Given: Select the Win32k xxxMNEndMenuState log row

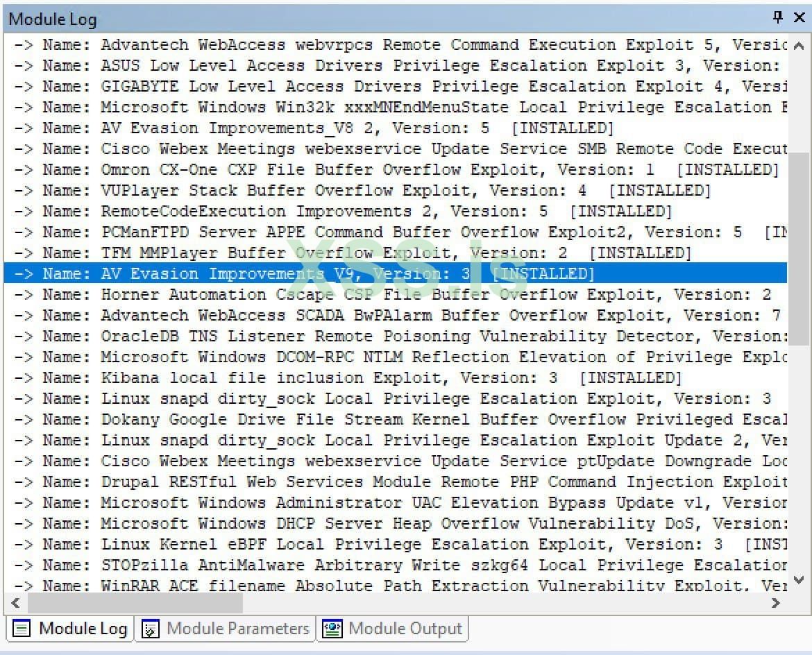Looking at the screenshot, I should click(396, 107).
